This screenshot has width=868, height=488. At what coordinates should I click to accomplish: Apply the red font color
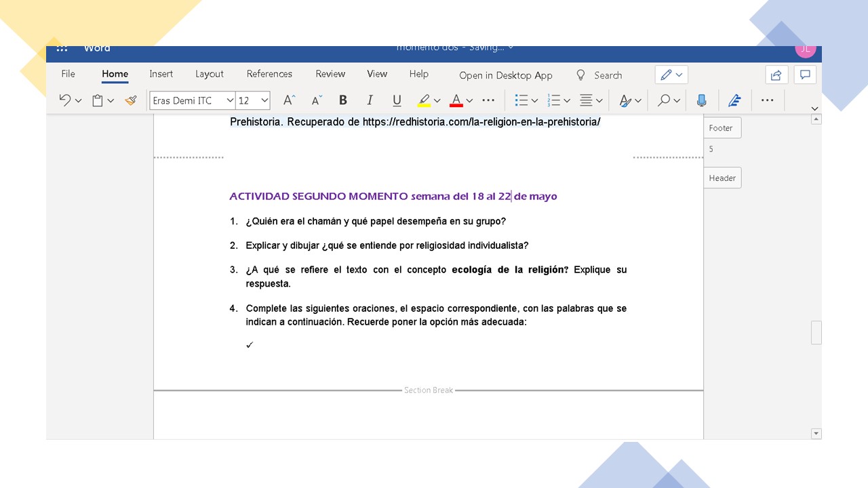pyautogui.click(x=456, y=100)
